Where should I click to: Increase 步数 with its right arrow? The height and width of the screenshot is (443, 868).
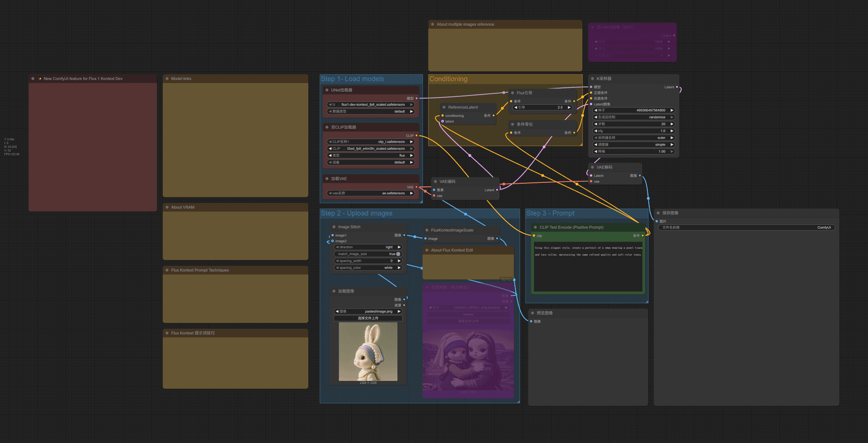(x=672, y=124)
